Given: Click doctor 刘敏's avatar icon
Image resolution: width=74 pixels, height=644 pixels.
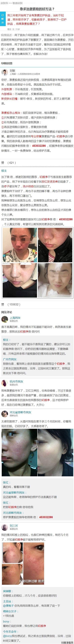Looking at the screenshot, I should coord(5,72).
